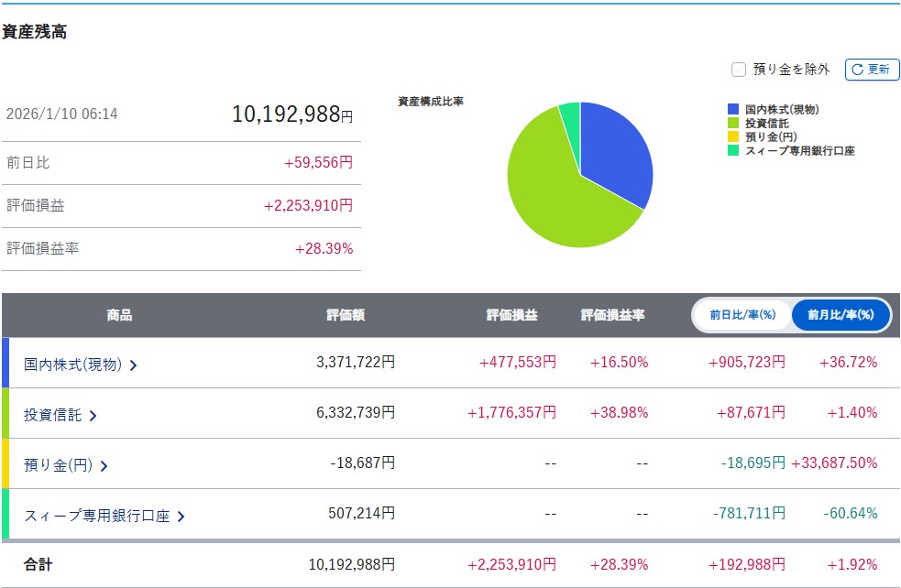This screenshot has height=588, width=901.
Task: Open the 預り金(円) row link
Action: 59,464
